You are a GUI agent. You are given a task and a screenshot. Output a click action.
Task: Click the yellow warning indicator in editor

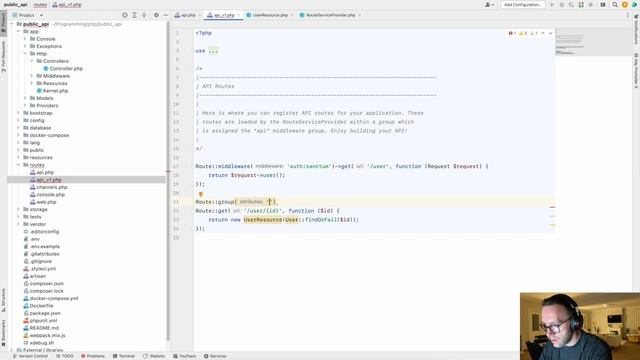(x=523, y=33)
